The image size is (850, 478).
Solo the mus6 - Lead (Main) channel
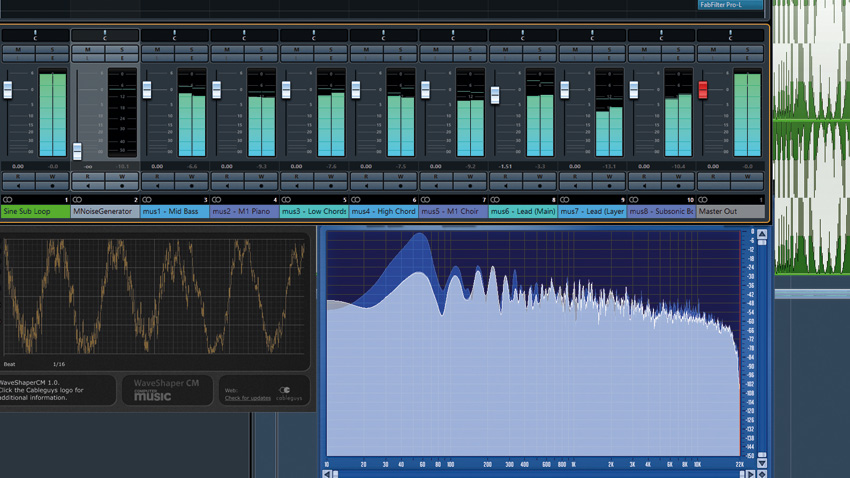(x=539, y=50)
